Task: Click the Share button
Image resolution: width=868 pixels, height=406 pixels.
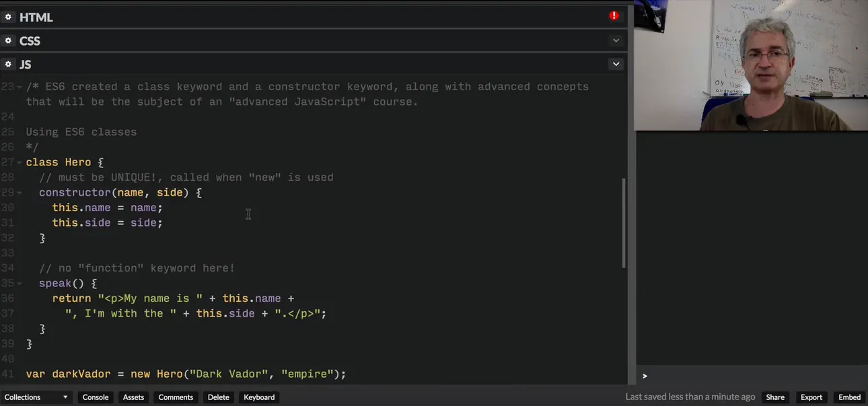Action: pyautogui.click(x=775, y=397)
